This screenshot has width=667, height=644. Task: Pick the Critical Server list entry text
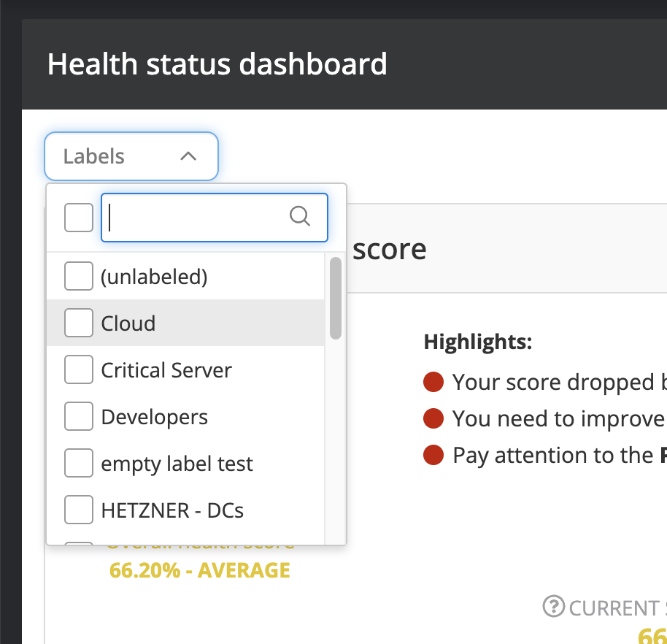[166, 371]
